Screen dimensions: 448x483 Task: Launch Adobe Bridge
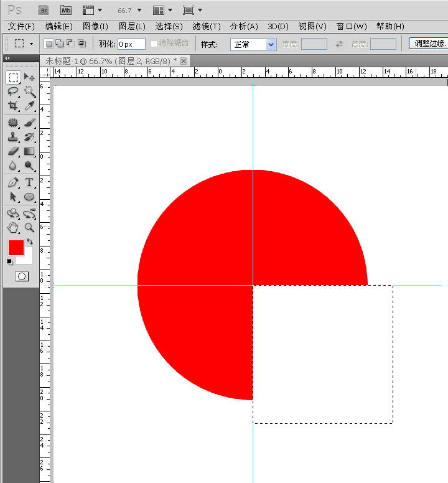pyautogui.click(x=44, y=11)
